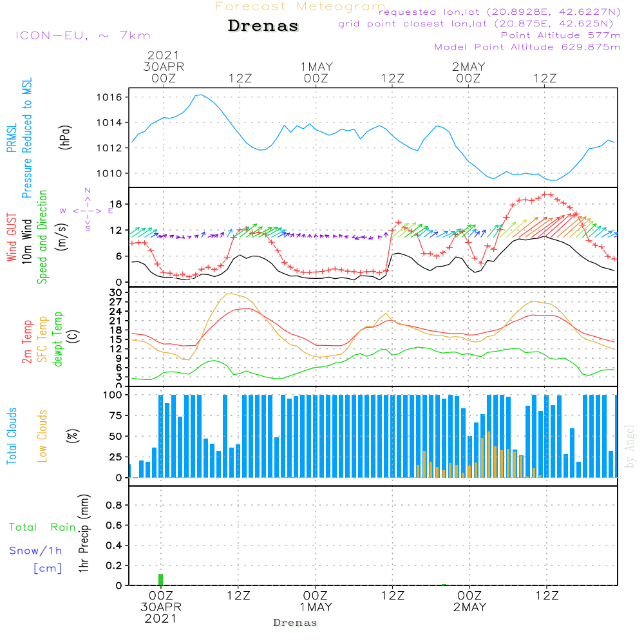The image size is (644, 644).
Task: Click the "(hPa)" unit label
Action: pos(65,137)
